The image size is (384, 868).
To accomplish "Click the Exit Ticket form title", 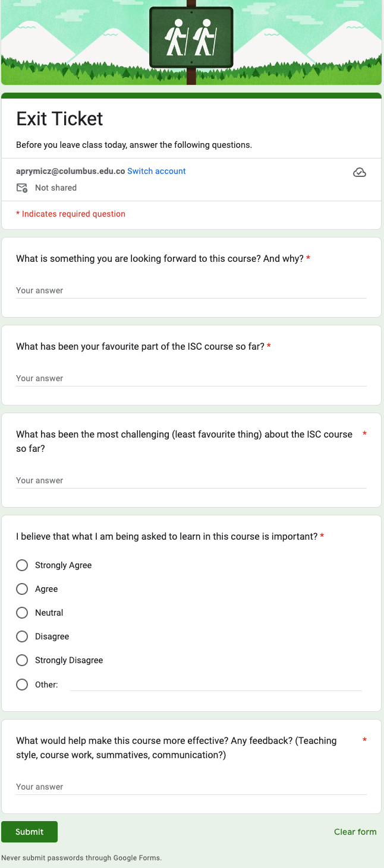I will click(x=59, y=119).
